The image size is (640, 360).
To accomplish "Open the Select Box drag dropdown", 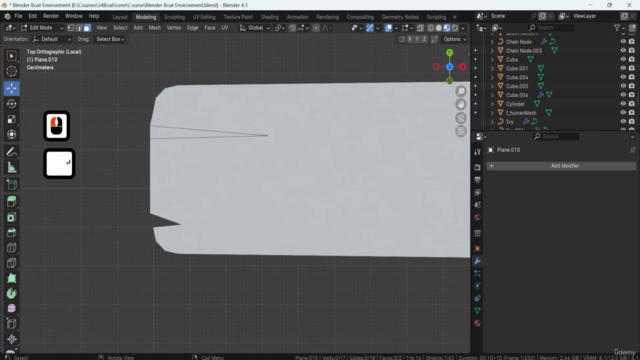I will pos(110,39).
